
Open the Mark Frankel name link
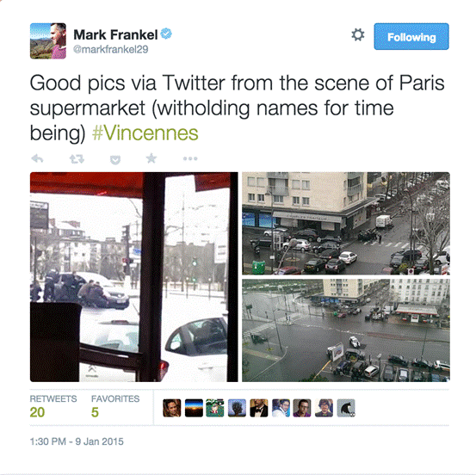click(115, 34)
